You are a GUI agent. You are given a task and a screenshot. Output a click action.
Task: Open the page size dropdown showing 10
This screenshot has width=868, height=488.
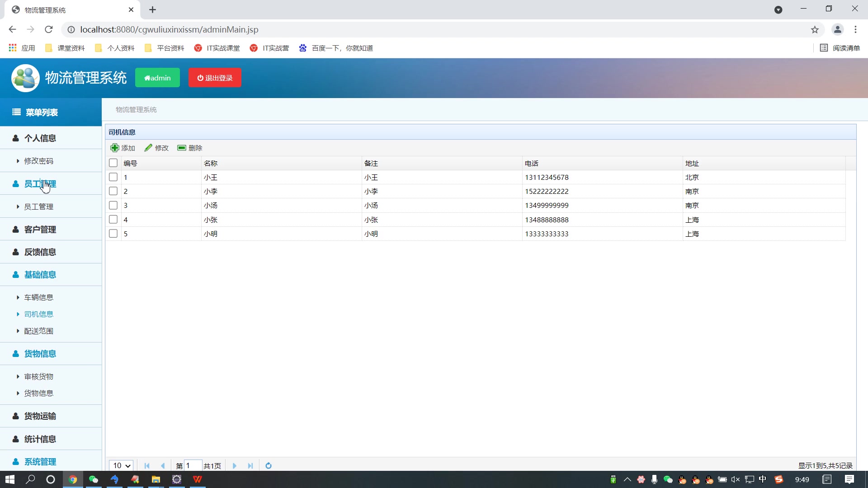[121, 465]
